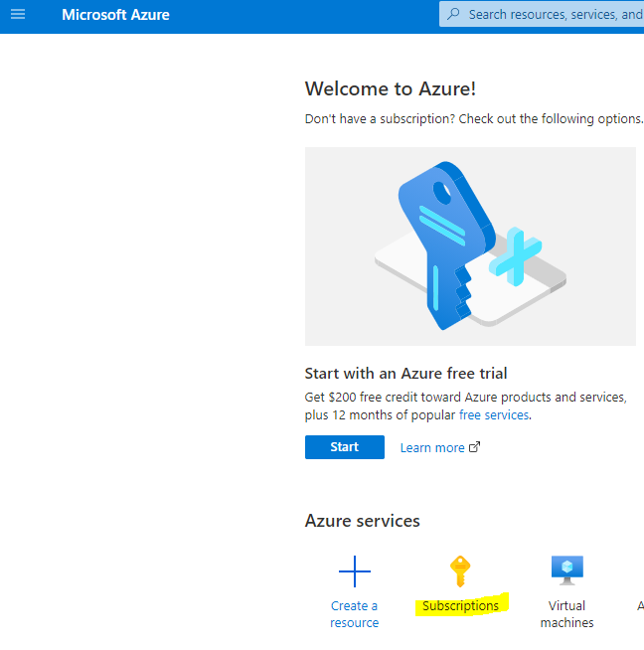Click the Microsoft Azure home title
The image size is (644, 650).
[115, 15]
